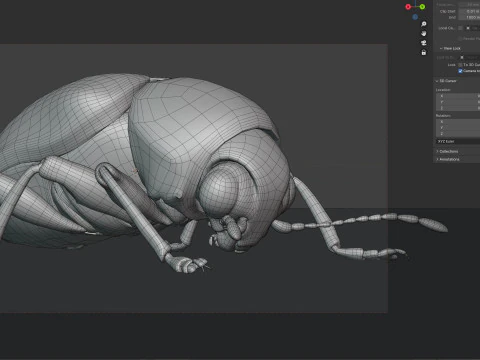Click the Focal Length value field
The height and width of the screenshot is (360, 480).
(469, 5)
